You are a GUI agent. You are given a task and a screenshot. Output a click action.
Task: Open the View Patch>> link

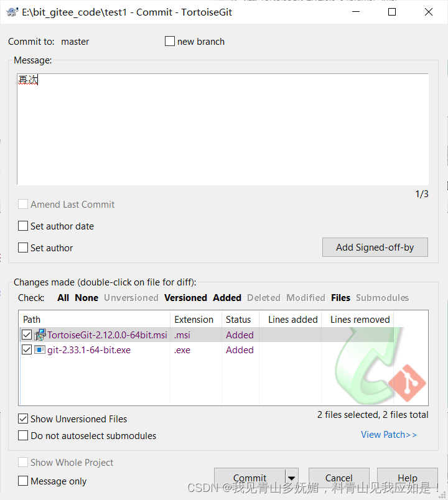coord(389,435)
